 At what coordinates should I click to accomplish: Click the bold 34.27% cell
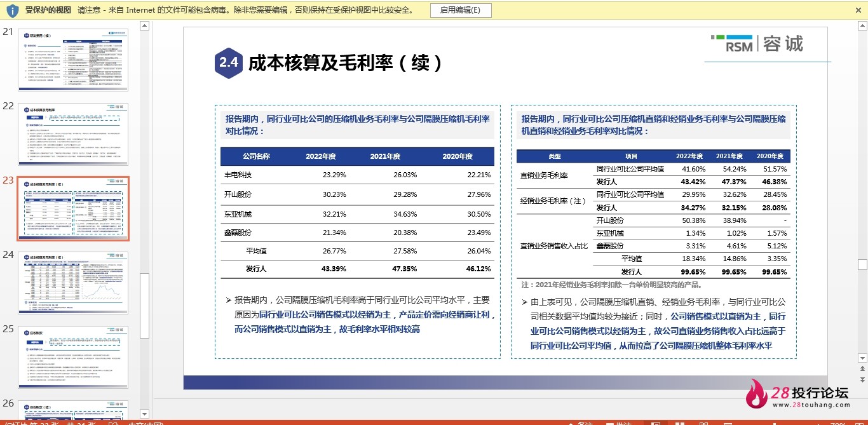pos(694,208)
